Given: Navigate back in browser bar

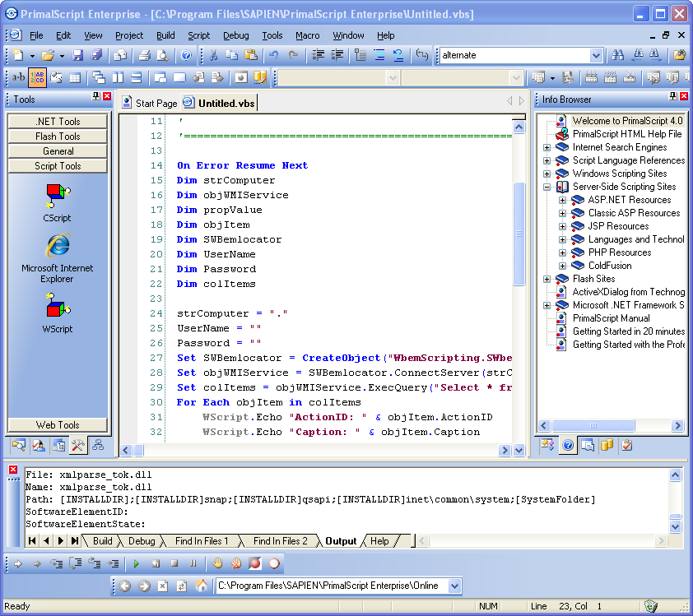Looking at the screenshot, I should coord(125,586).
